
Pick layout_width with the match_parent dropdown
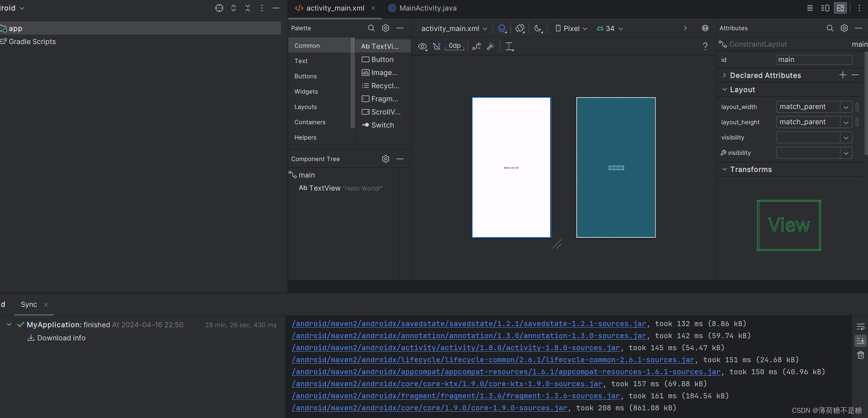click(x=846, y=106)
